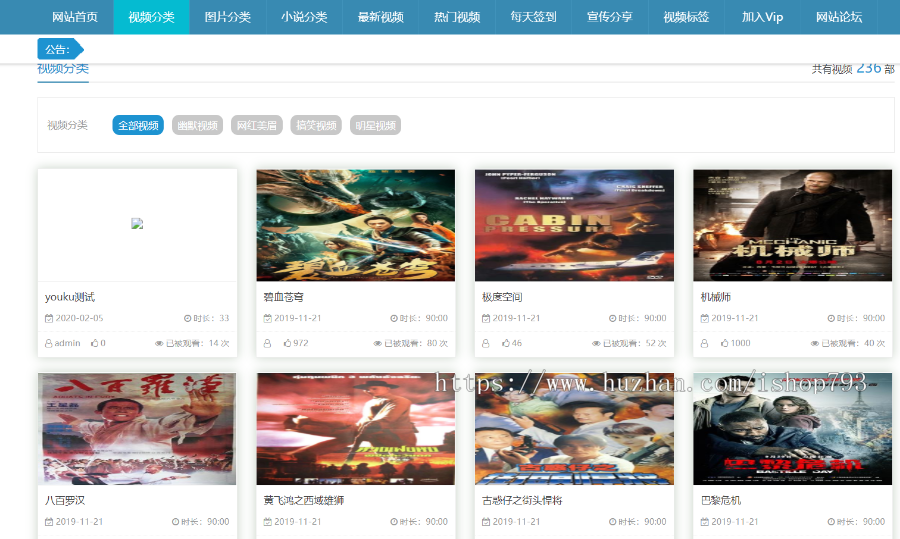
Task: Open the 加入Vip navigation item
Action: tap(762, 17)
